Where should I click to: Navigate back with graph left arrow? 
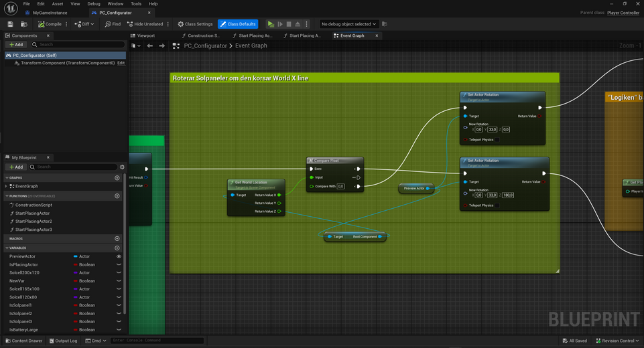point(150,46)
